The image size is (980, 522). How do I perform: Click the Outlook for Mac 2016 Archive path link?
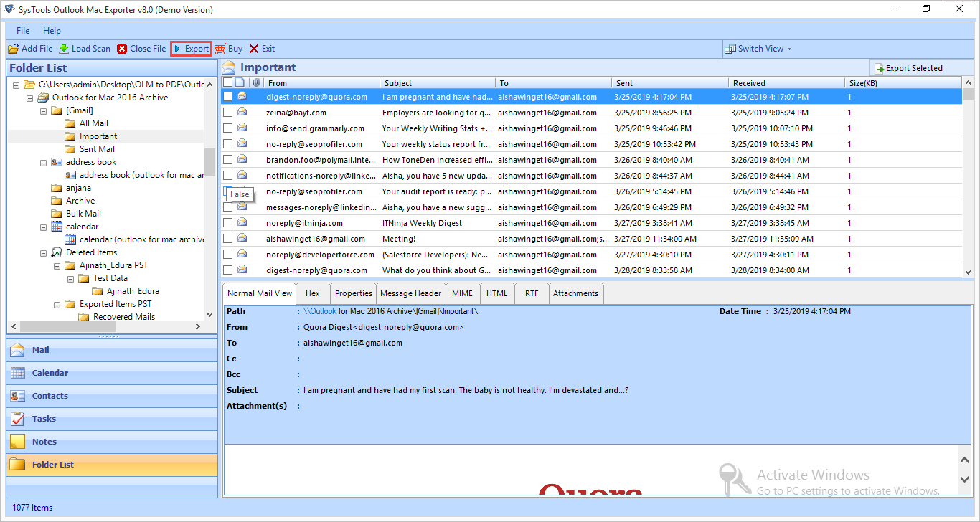point(390,311)
